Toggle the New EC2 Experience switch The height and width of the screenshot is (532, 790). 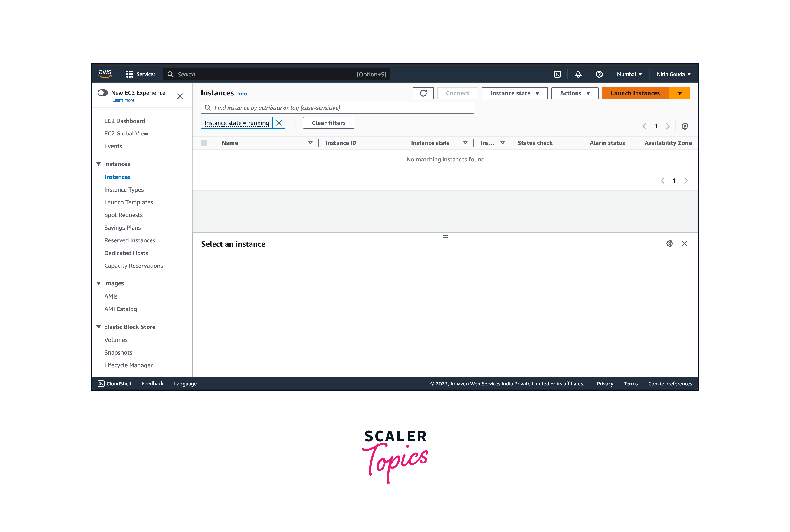pyautogui.click(x=102, y=92)
